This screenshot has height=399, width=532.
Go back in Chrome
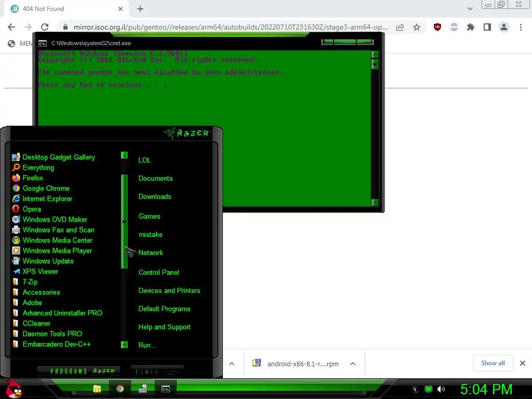[x=11, y=27]
